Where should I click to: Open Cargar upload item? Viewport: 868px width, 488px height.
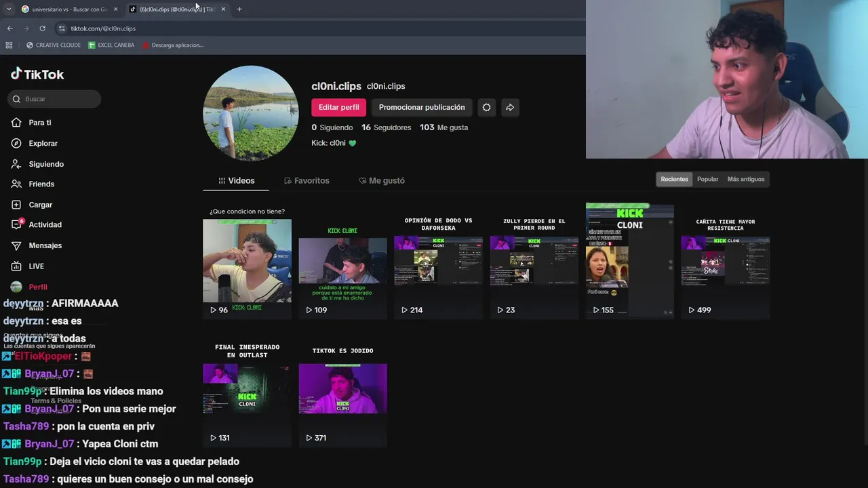tap(31, 205)
